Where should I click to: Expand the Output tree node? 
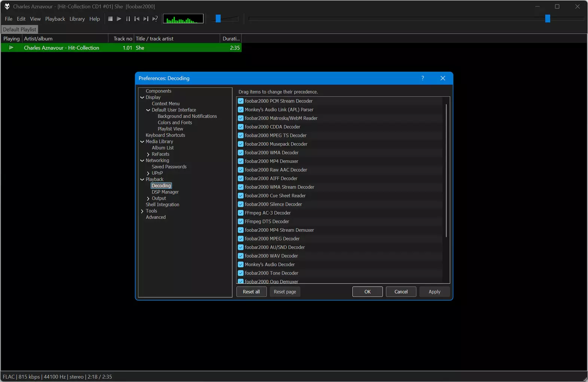pos(148,198)
